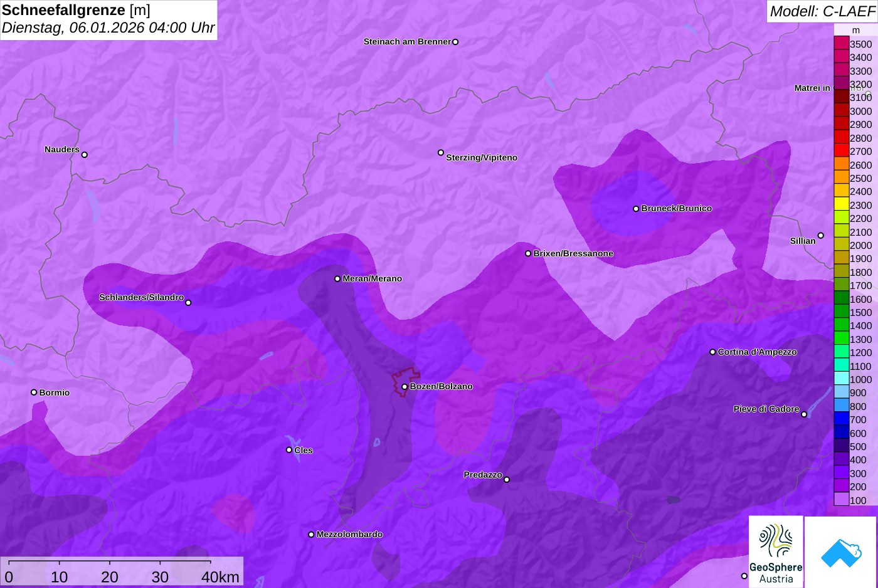This screenshot has width=878, height=588.
Task: Click the Modell: C-LAEF label
Action: click(822, 11)
